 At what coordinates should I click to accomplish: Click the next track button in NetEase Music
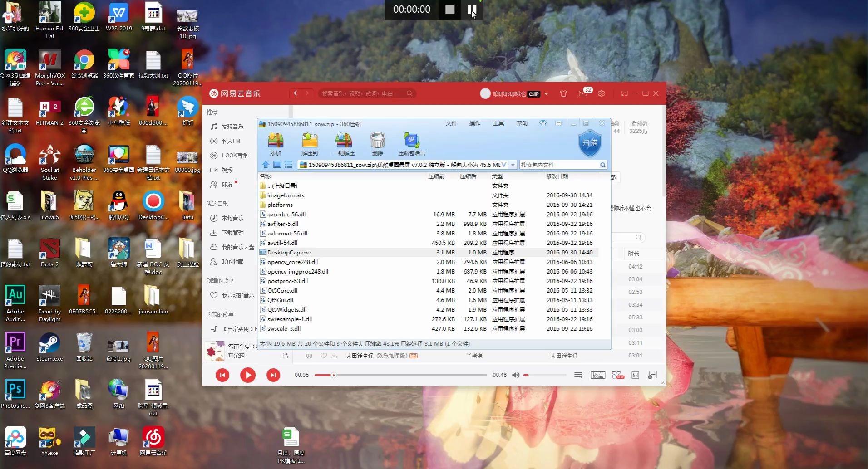point(273,375)
